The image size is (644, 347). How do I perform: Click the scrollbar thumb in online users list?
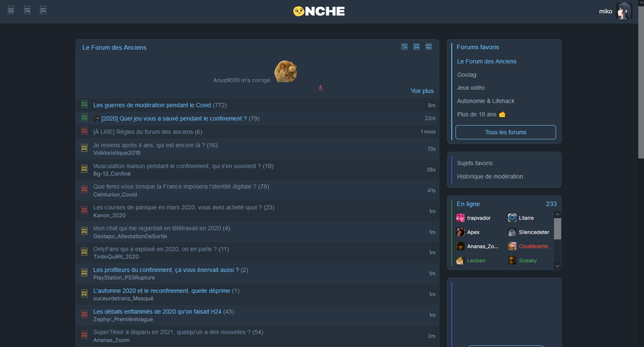[x=557, y=228]
